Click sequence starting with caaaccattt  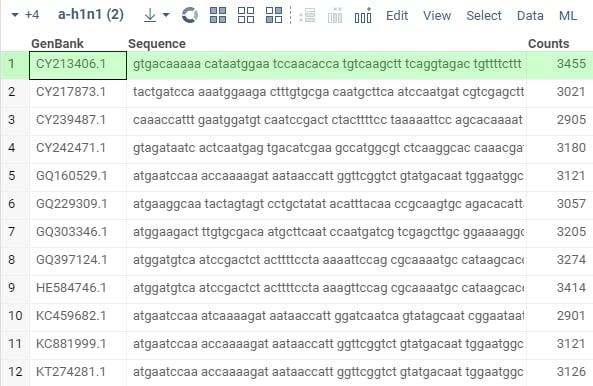tap(326, 121)
